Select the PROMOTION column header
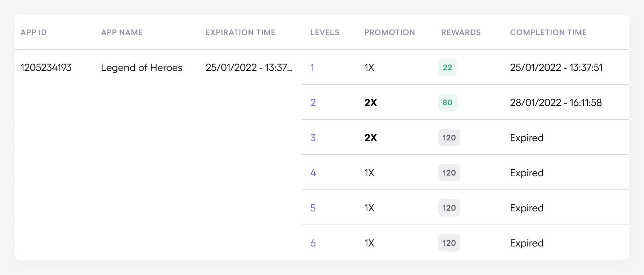Screen dimensions: 644x275 [x=390, y=32]
